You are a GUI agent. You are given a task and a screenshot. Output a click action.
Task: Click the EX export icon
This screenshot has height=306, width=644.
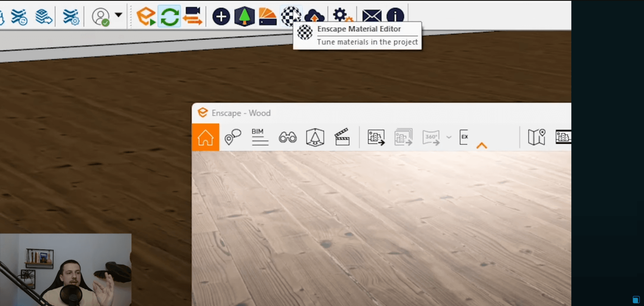click(464, 137)
